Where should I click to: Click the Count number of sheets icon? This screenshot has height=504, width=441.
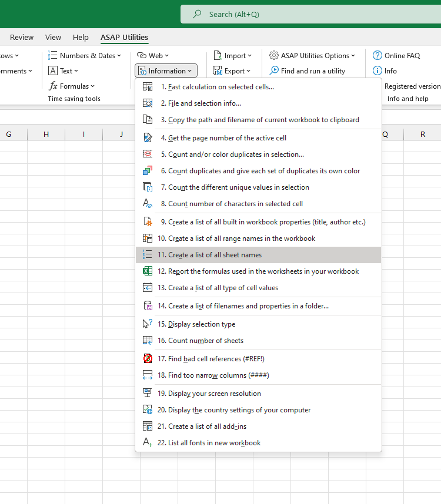click(148, 340)
